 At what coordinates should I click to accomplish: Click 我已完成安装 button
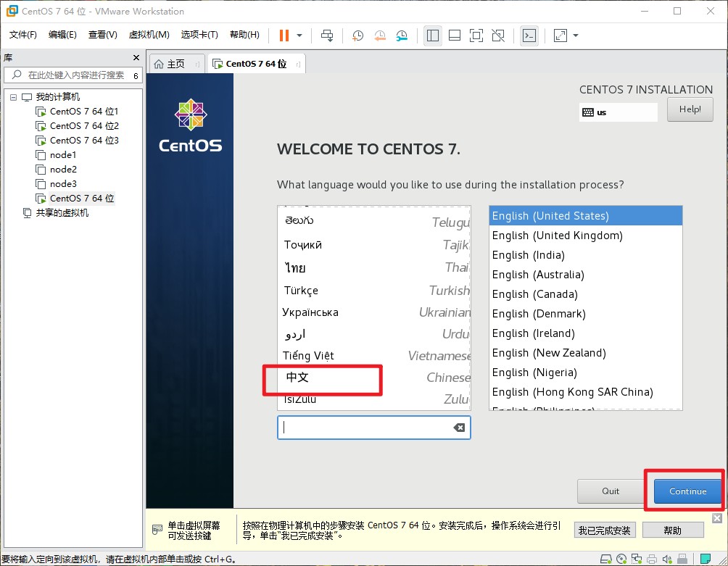point(605,530)
